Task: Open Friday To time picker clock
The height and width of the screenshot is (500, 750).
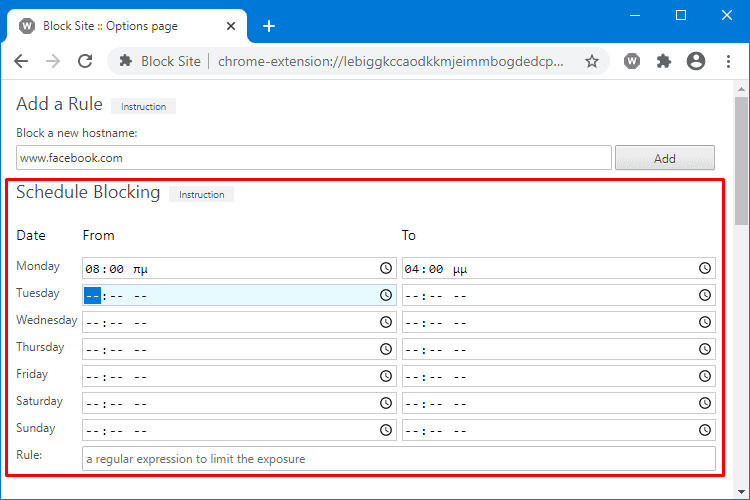Action: point(705,376)
